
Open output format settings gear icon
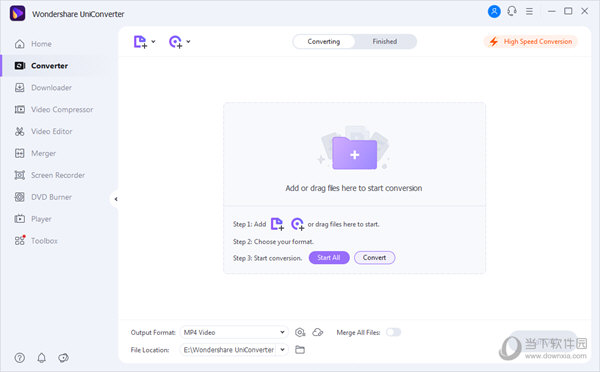(300, 332)
